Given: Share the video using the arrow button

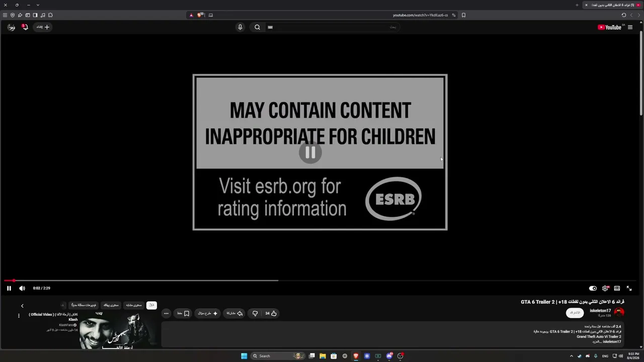Looking at the screenshot, I should click(x=234, y=313).
